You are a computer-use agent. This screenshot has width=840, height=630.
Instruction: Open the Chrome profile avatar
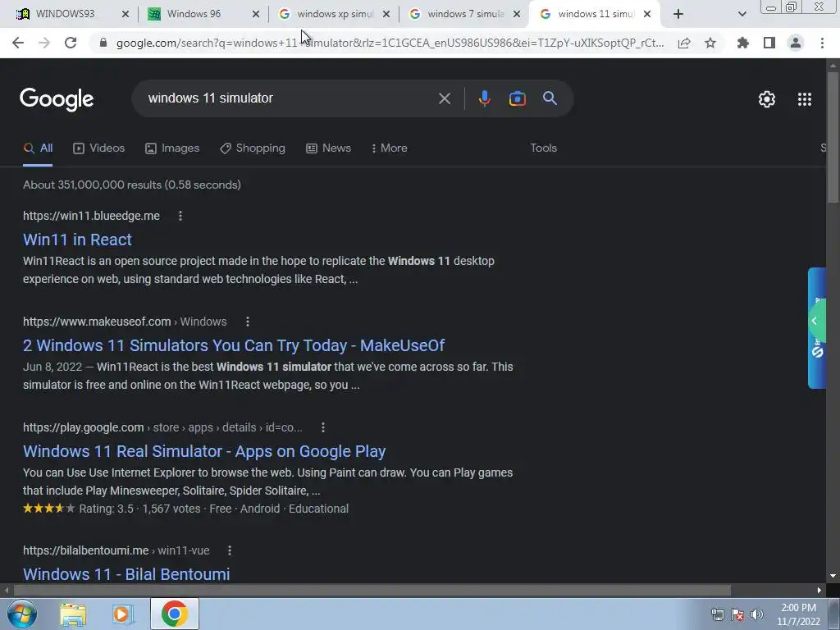point(796,43)
